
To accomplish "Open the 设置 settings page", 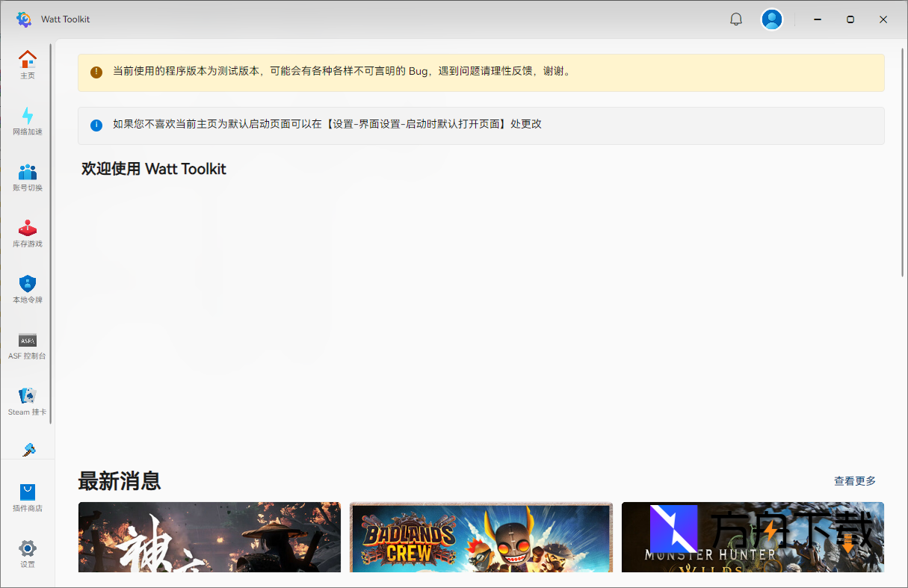I will [x=28, y=553].
